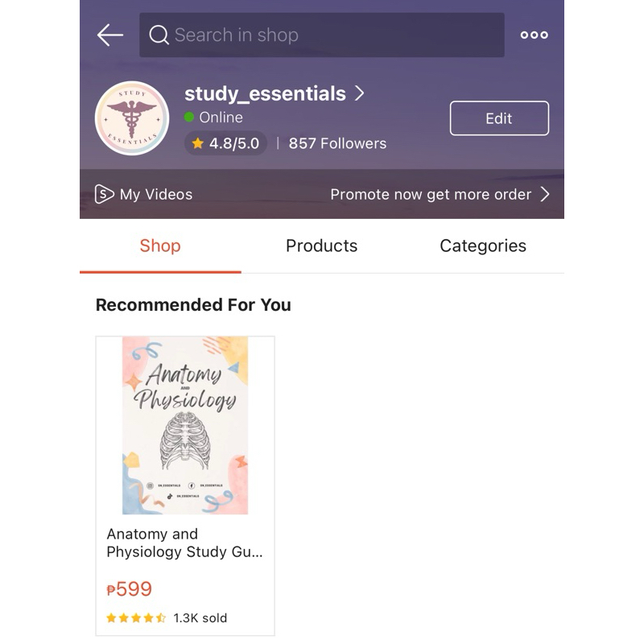This screenshot has height=644, width=644.
Task: Expand the chevron next to study_essentials
Action: 360,93
